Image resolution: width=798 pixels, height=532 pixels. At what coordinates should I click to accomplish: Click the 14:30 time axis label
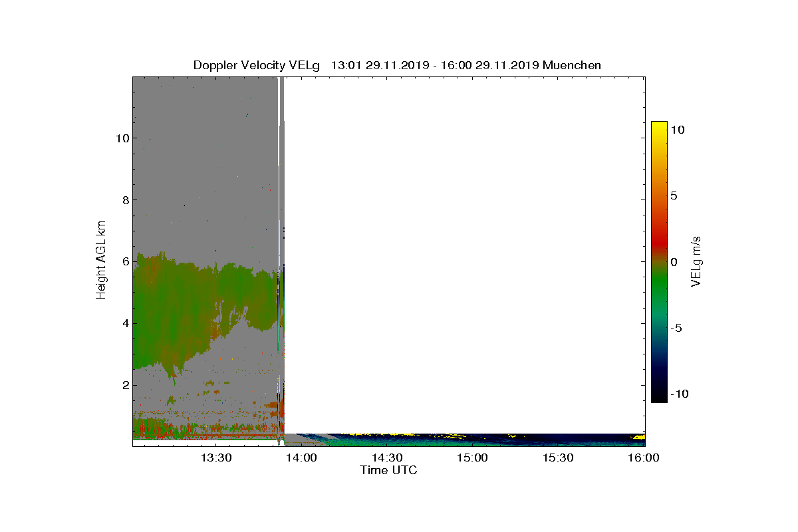pyautogui.click(x=387, y=458)
